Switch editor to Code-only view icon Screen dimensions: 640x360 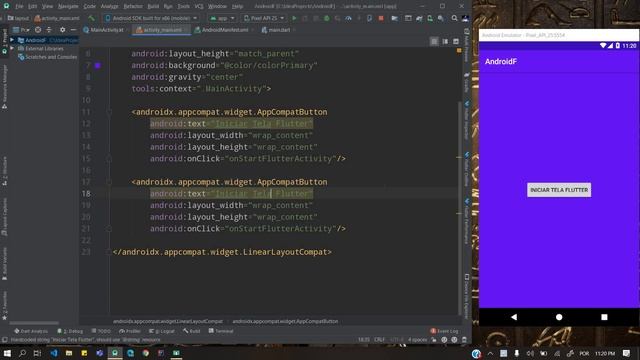point(434,41)
